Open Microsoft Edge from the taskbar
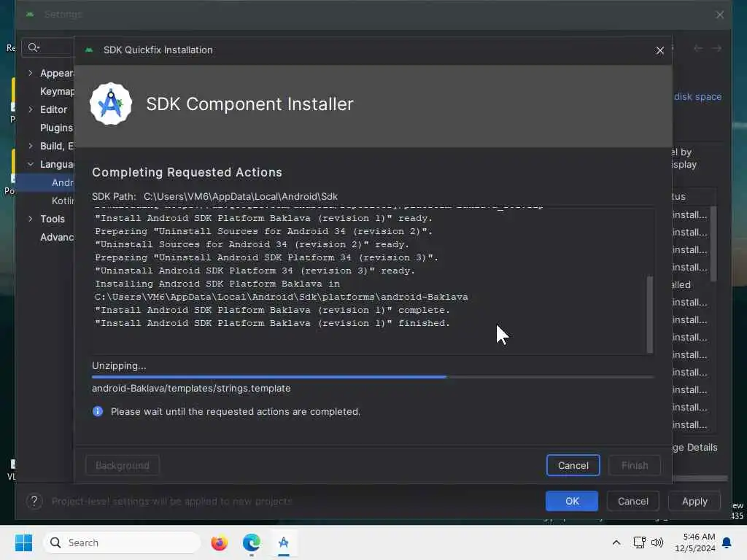Image resolution: width=747 pixels, height=560 pixels. click(x=251, y=542)
